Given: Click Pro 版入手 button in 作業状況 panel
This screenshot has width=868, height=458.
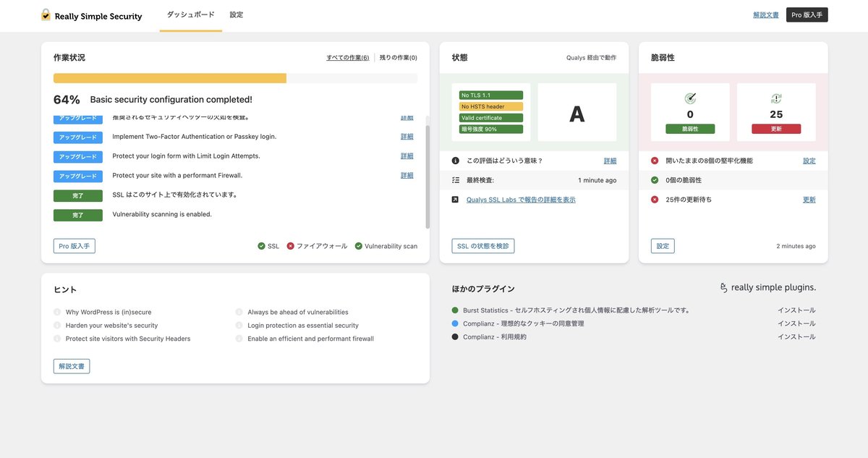Looking at the screenshot, I should [x=75, y=246].
